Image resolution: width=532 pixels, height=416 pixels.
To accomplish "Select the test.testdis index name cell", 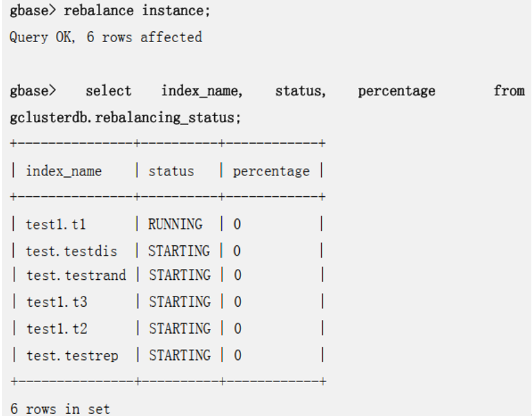I will pos(71,251).
